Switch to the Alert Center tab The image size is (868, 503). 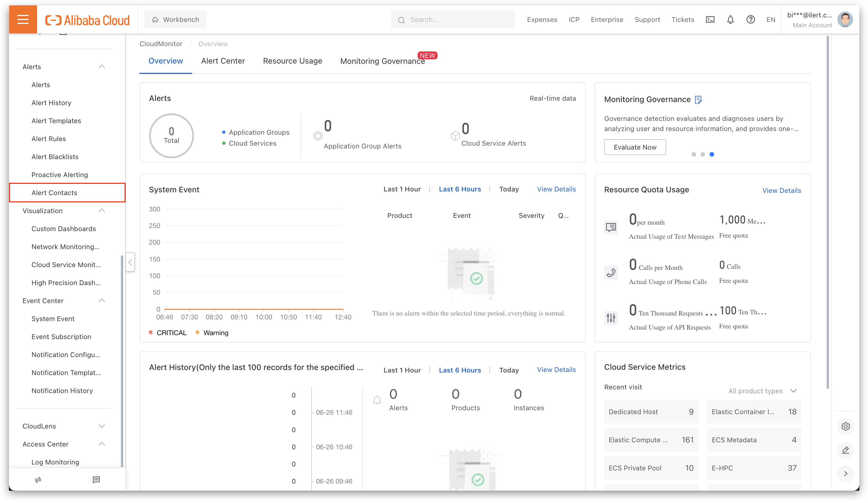click(223, 61)
